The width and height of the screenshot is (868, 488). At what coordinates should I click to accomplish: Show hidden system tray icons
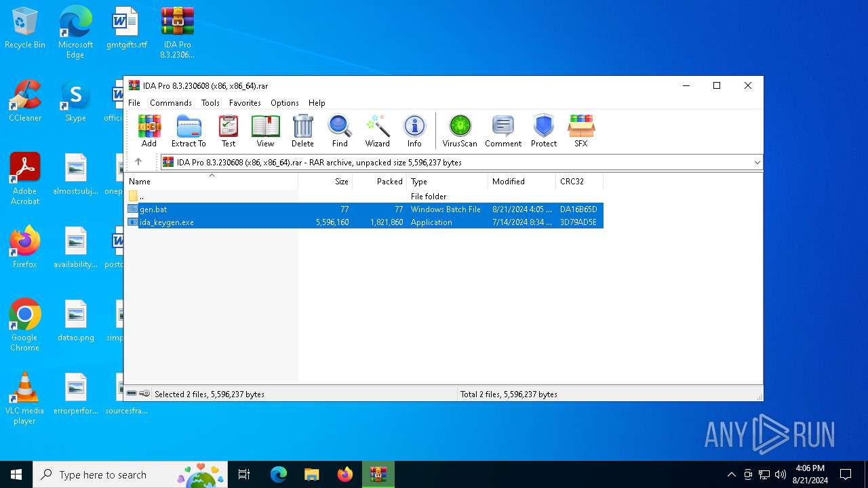point(731,474)
